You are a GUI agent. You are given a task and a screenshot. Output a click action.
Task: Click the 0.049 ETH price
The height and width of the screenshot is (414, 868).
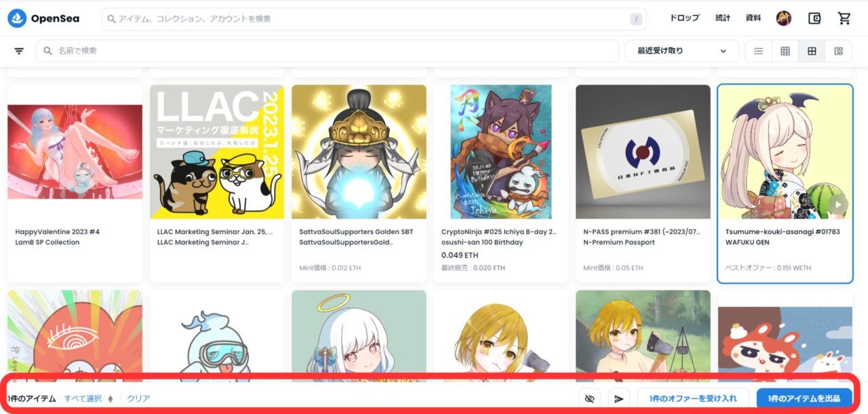click(x=460, y=255)
